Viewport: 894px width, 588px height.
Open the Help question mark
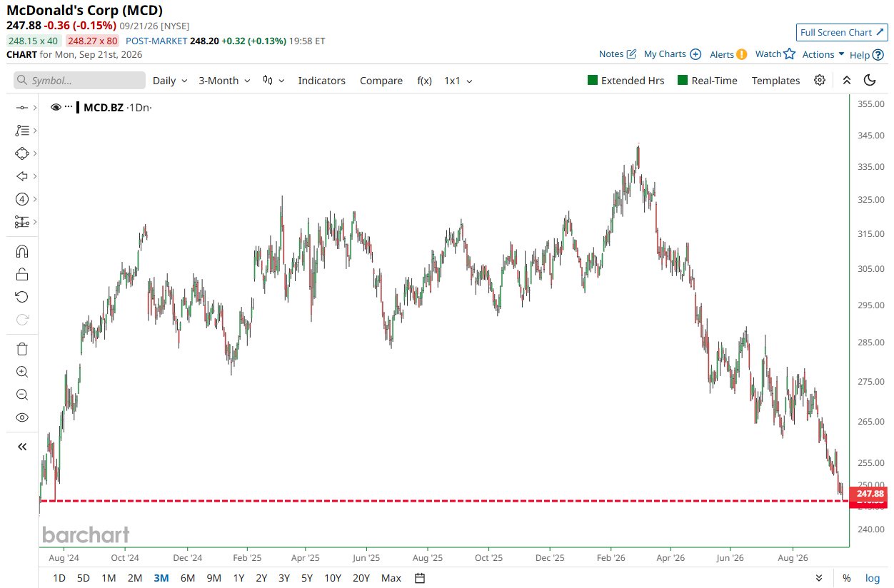pyautogui.click(x=878, y=55)
